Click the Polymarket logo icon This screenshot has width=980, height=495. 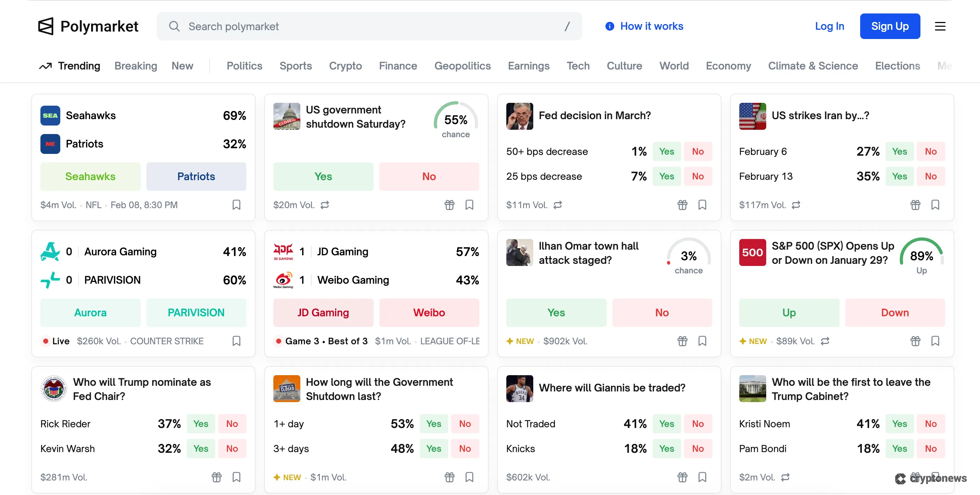tap(46, 26)
